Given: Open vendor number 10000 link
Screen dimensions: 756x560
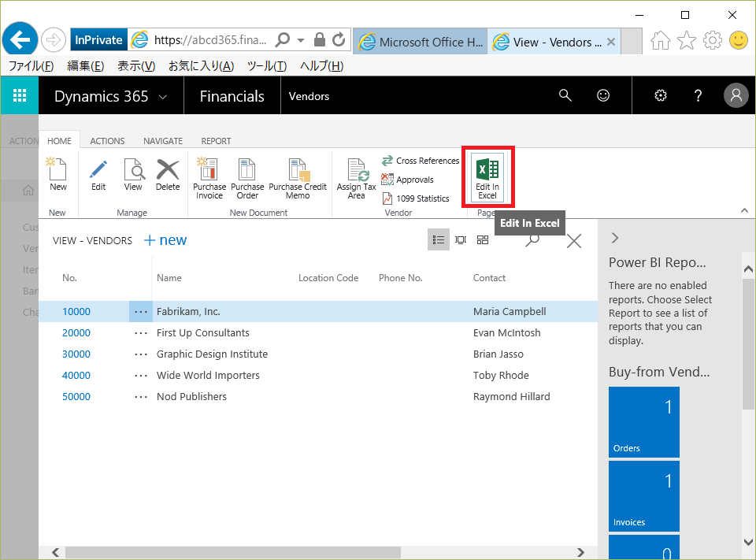Looking at the screenshot, I should click(76, 312).
